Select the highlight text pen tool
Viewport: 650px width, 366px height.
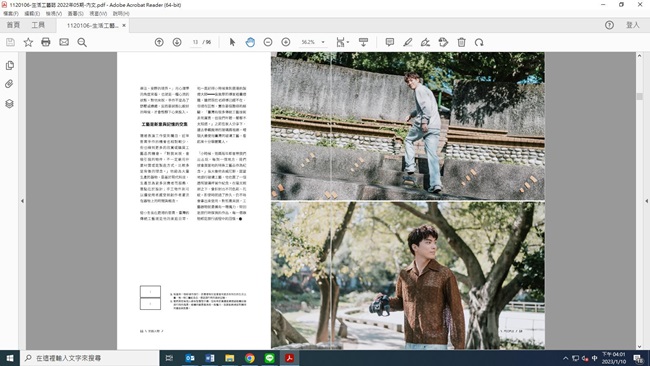coord(407,42)
